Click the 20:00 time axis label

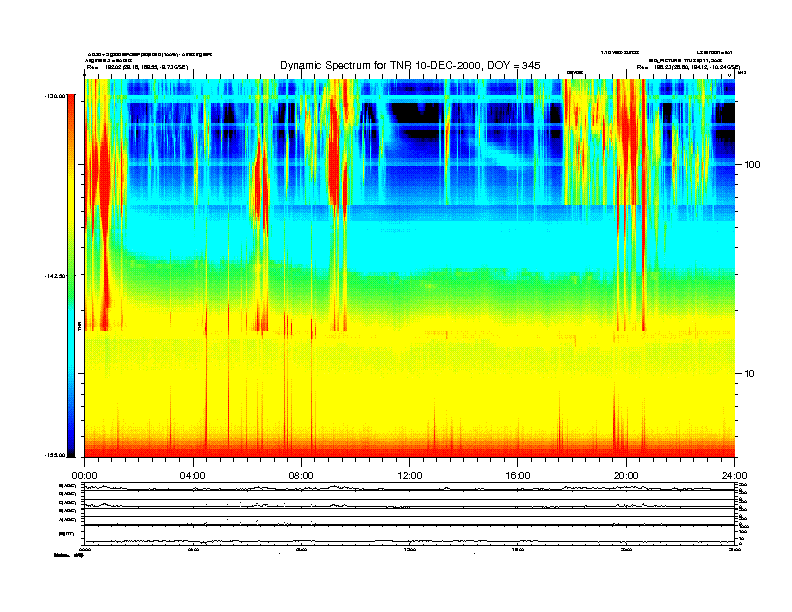[626, 476]
